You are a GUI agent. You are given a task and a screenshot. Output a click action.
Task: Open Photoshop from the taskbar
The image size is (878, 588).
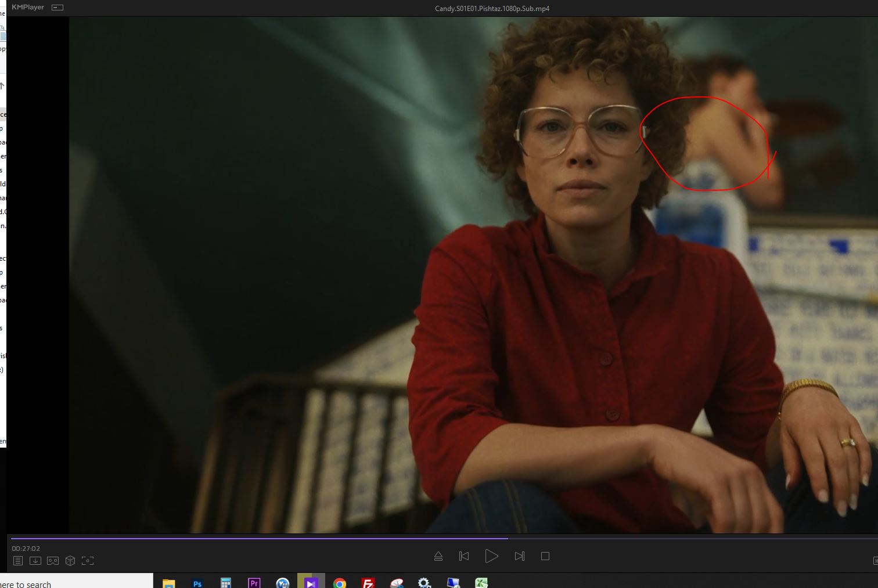click(197, 583)
